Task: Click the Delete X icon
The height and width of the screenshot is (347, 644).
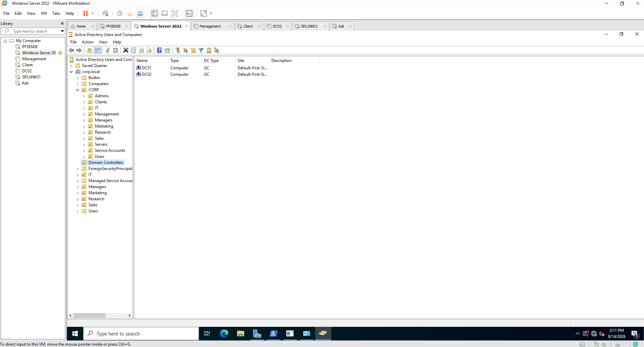Action: [126, 50]
